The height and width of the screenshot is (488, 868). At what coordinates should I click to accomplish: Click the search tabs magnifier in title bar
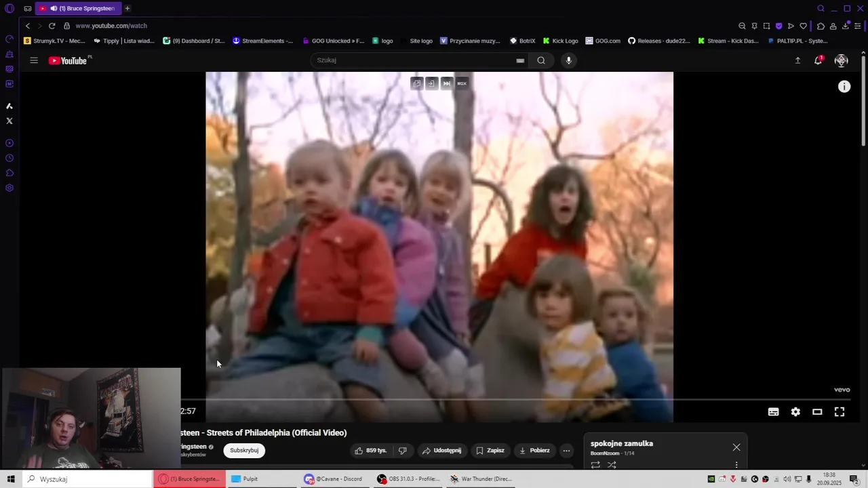(821, 9)
